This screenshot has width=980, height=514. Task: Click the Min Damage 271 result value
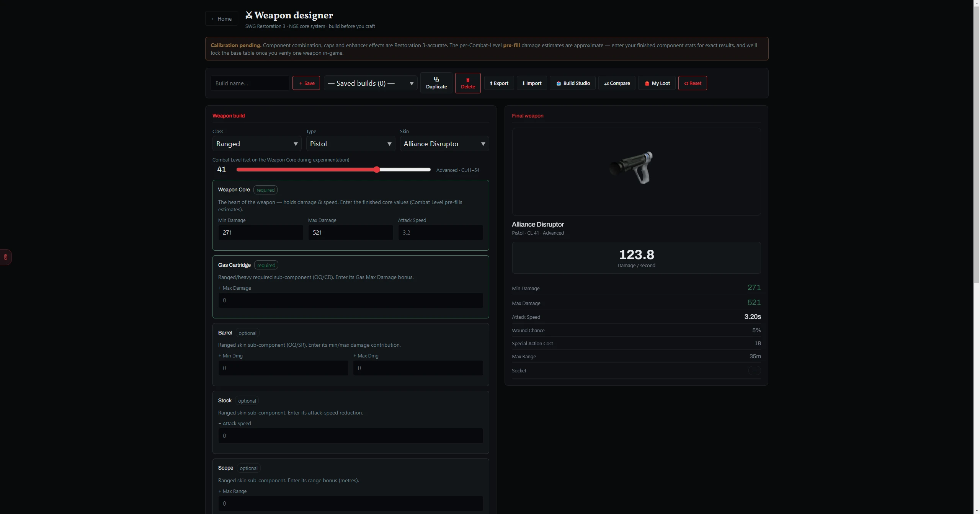point(754,287)
